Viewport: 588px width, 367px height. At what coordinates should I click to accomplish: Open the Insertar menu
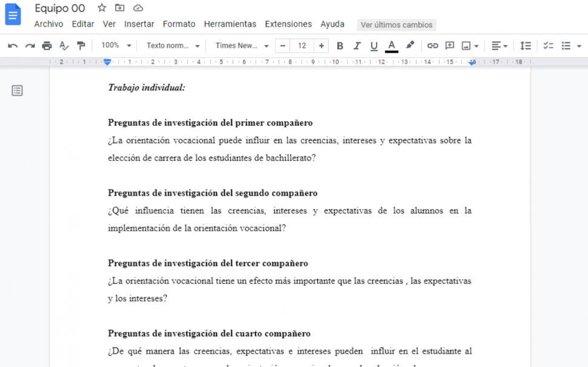tap(139, 24)
